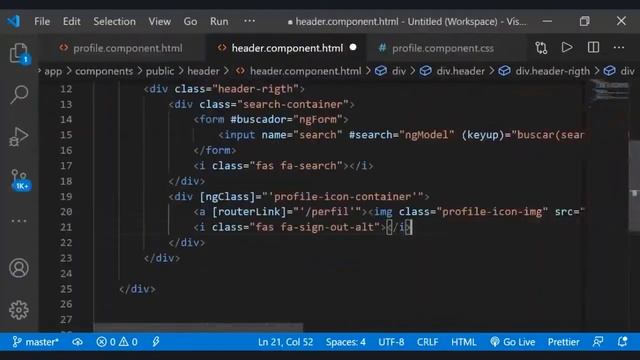Image resolution: width=640 pixels, height=360 pixels.
Task: Change encoding 'UTF-8'
Action: [391, 342]
